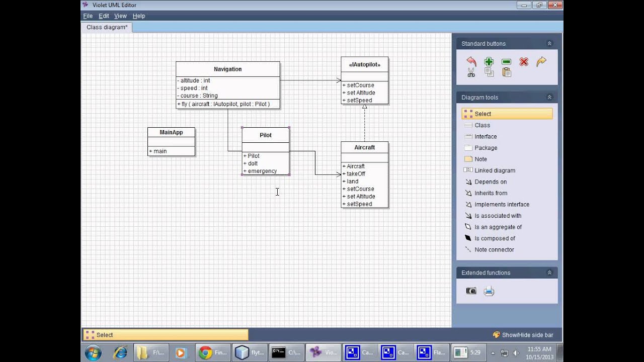Open the Edit menu
Viewport: 644px width, 362px height.
(104, 16)
